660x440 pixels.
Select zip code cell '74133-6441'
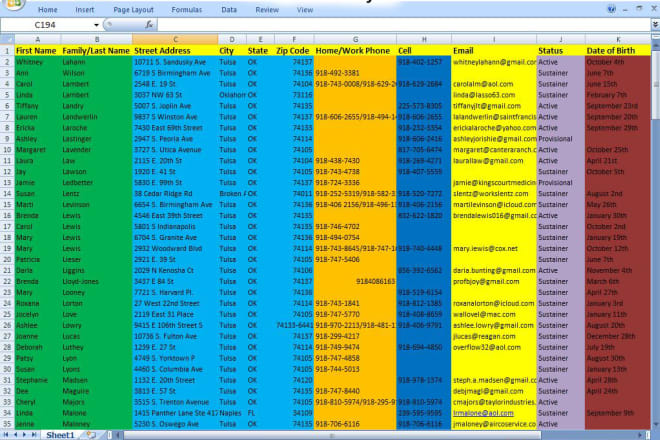[x=294, y=325]
